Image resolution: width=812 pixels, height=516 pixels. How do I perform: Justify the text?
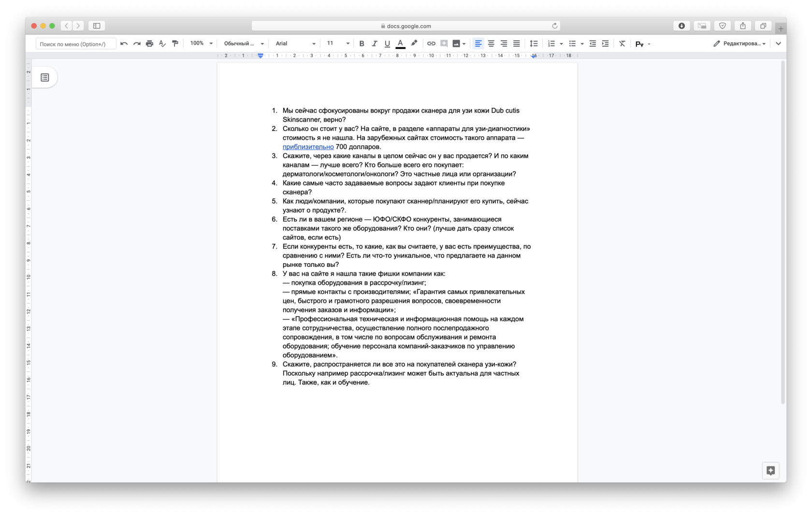pos(517,44)
